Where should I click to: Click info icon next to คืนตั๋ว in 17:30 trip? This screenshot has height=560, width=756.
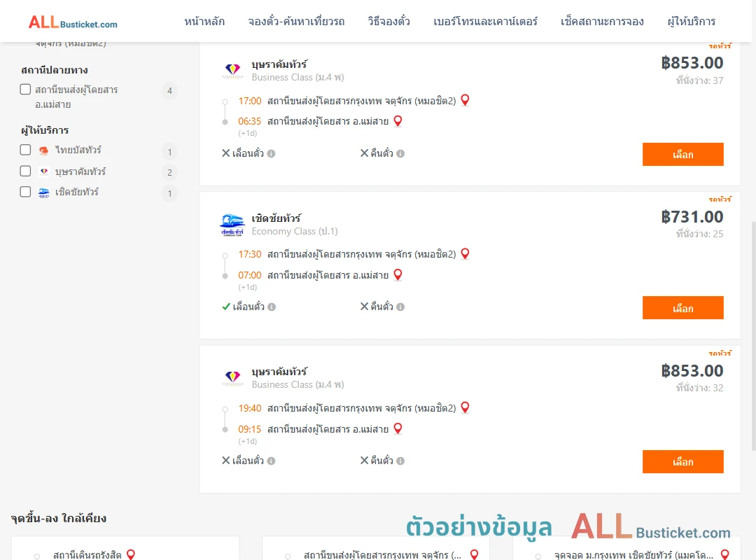click(400, 307)
